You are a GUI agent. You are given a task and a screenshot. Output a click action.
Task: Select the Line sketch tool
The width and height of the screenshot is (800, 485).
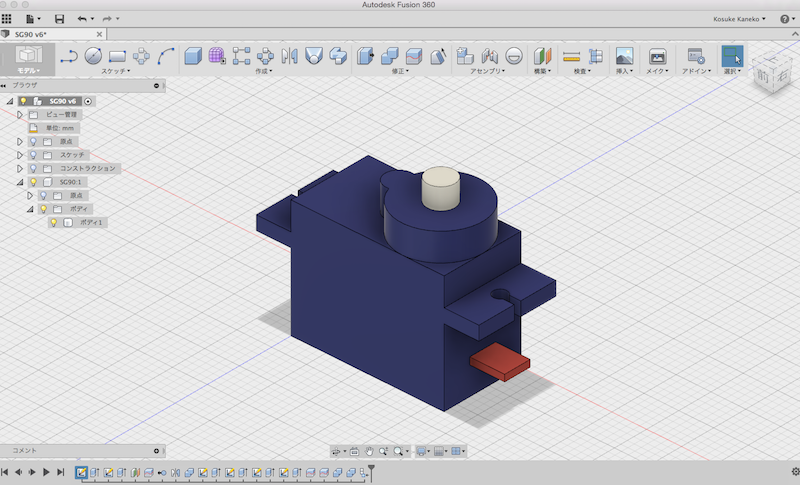tap(68, 56)
